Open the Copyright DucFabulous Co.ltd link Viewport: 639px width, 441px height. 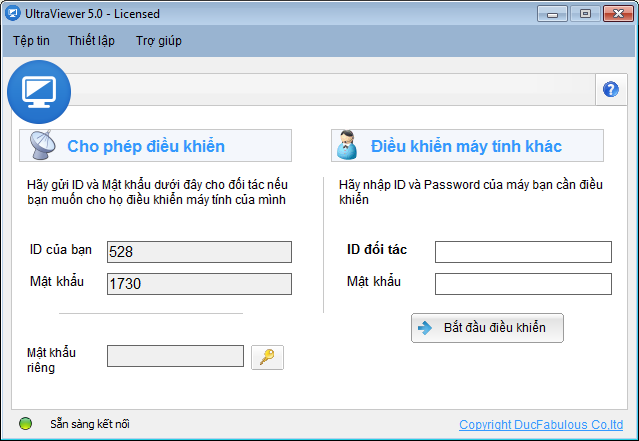tap(541, 424)
